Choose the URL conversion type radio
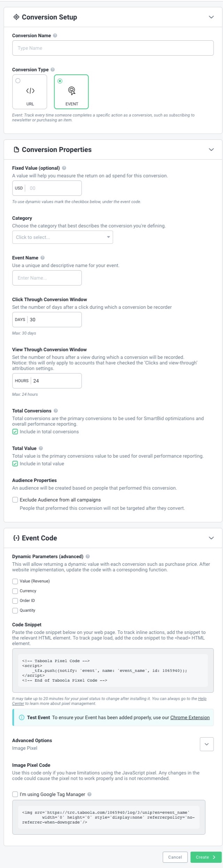 coord(18,81)
